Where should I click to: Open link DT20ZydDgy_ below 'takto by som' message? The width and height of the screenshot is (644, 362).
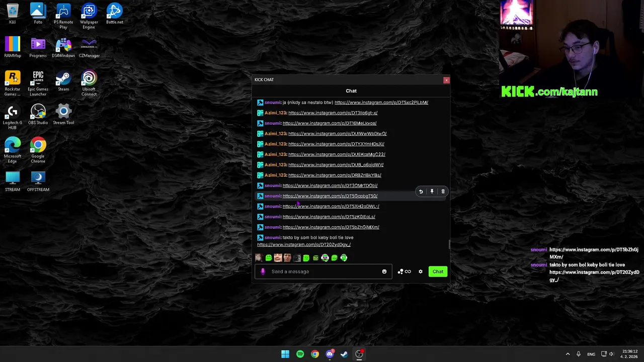(x=304, y=245)
